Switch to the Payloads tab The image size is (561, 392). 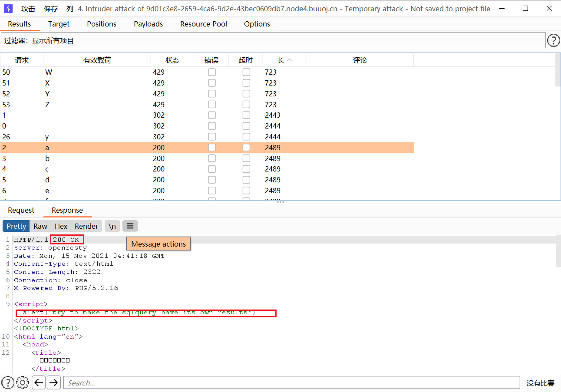pyautogui.click(x=148, y=24)
